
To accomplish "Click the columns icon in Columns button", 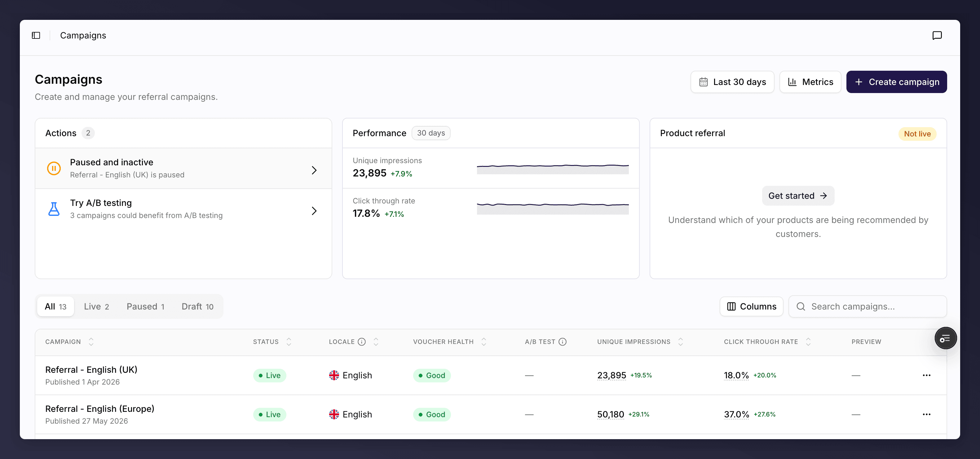I will (731, 306).
